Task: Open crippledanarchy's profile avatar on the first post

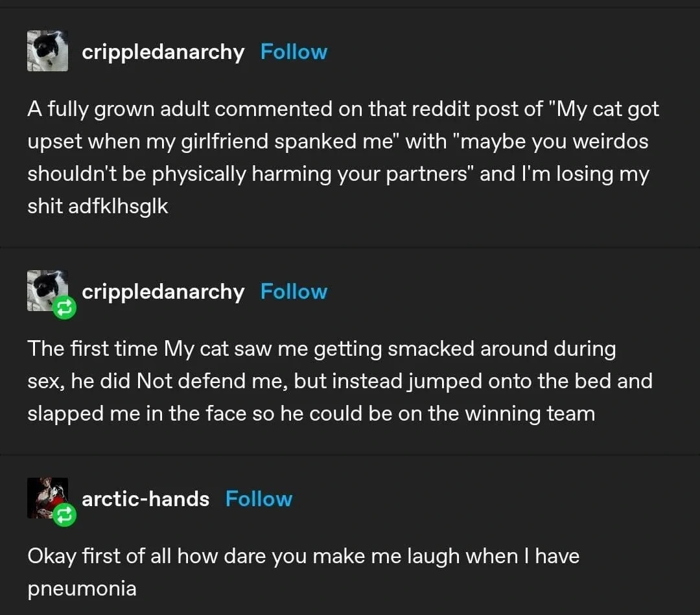Action: pos(47,50)
